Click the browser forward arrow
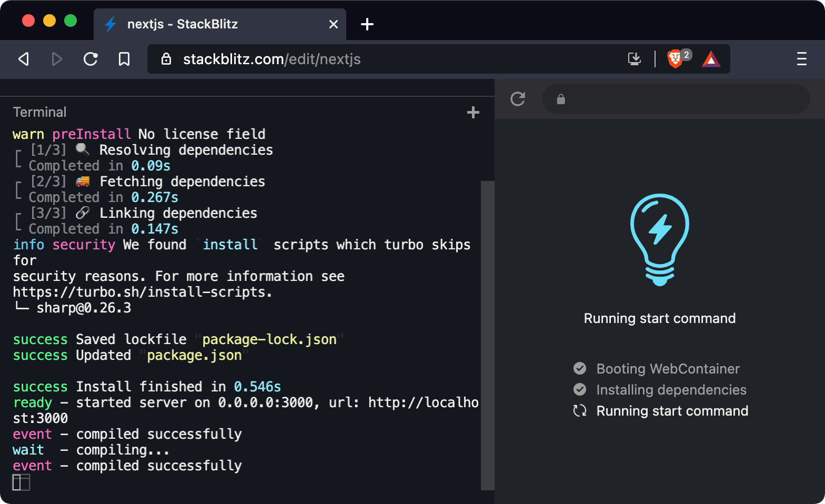 pos(57,59)
